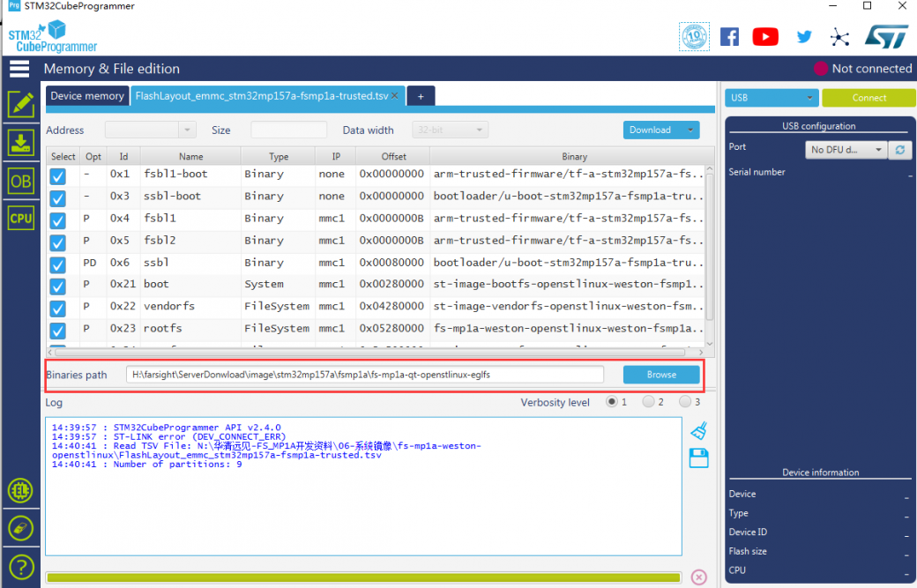
Task: Open Erasing & Programming download icon
Action: point(20,142)
